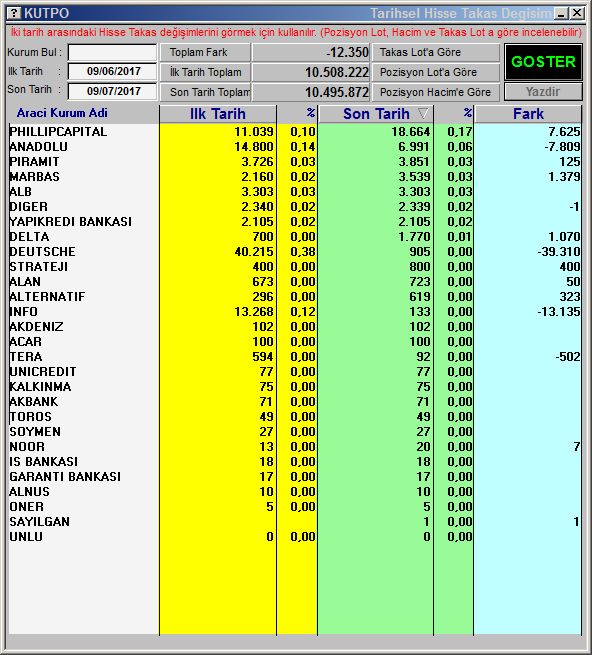Viewport: 592px width, 655px height.
Task: Select Pozisyon Hacim'e Göre view
Action: [436, 92]
